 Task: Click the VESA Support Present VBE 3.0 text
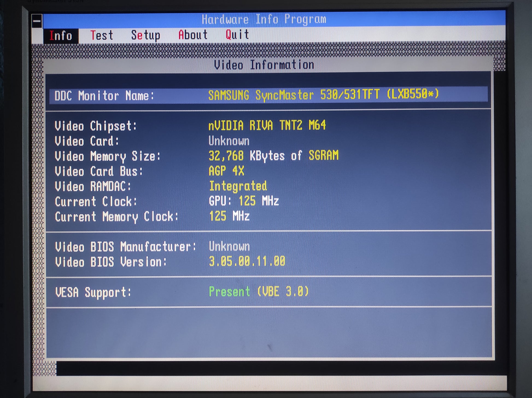click(x=259, y=292)
